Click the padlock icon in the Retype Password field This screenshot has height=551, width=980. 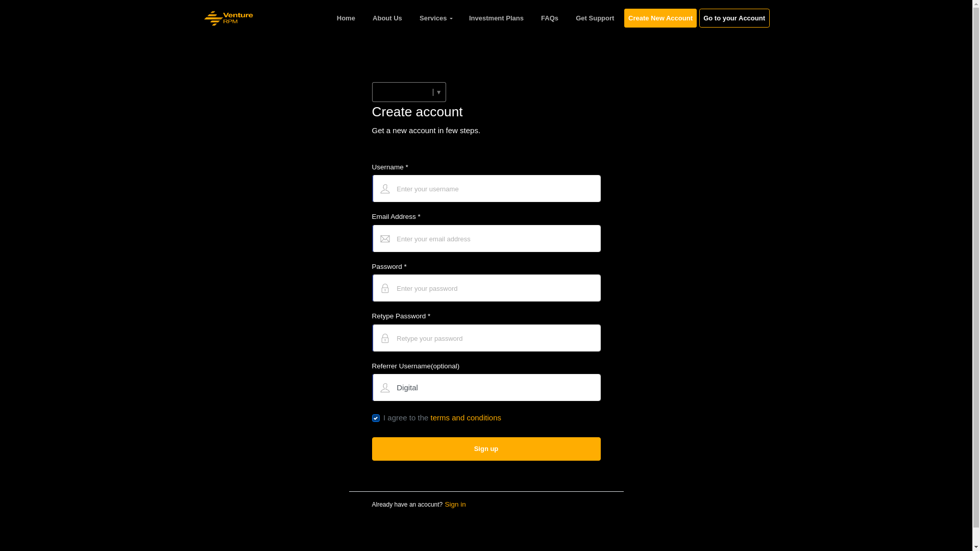pos(385,338)
